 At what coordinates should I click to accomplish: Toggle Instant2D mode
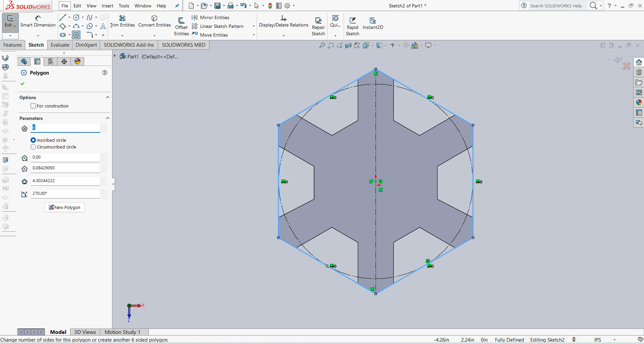tap(373, 24)
